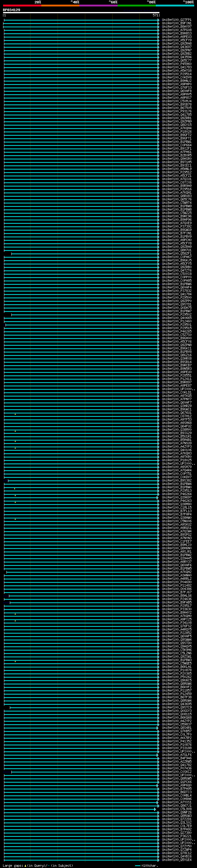Select label UniRef100_P33188
Image resolution: width=197 pixels, height=868 pixels.
pyautogui.click(x=176, y=748)
